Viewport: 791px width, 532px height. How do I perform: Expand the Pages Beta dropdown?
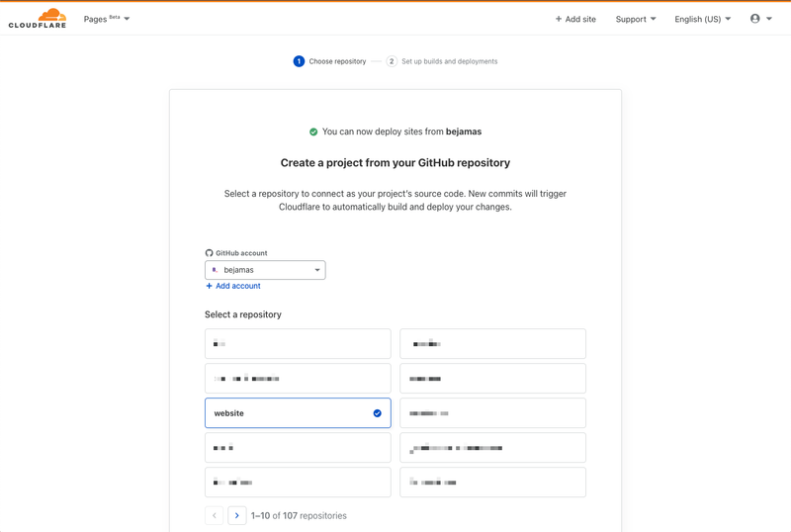(x=107, y=19)
